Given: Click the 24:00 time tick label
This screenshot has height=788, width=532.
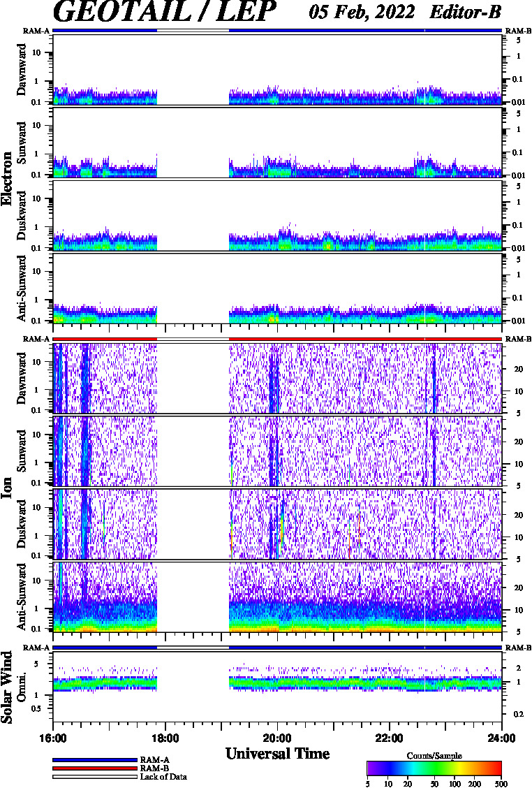Looking at the screenshot, I should tap(502, 739).
